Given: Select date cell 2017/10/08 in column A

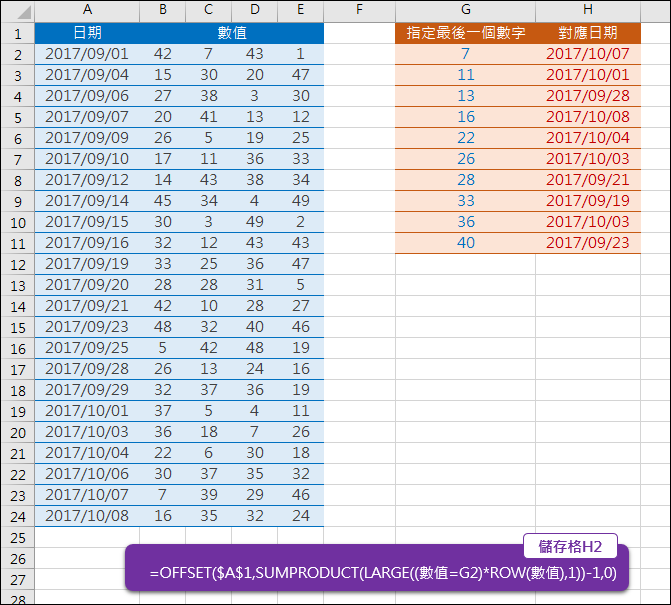Looking at the screenshot, I should (x=87, y=516).
